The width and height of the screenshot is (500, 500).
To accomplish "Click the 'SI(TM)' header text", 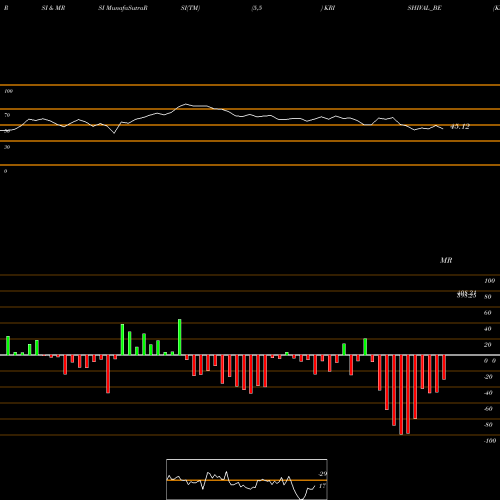I will (x=190, y=8).
